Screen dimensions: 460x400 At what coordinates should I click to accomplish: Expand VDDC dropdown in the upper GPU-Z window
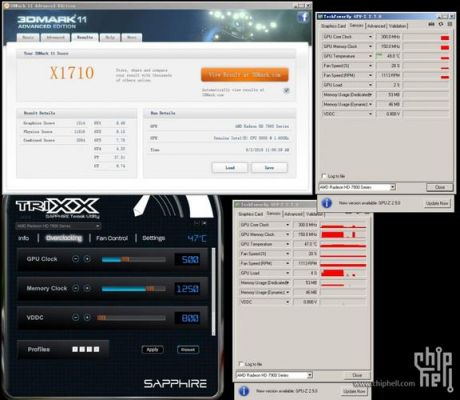click(370, 114)
